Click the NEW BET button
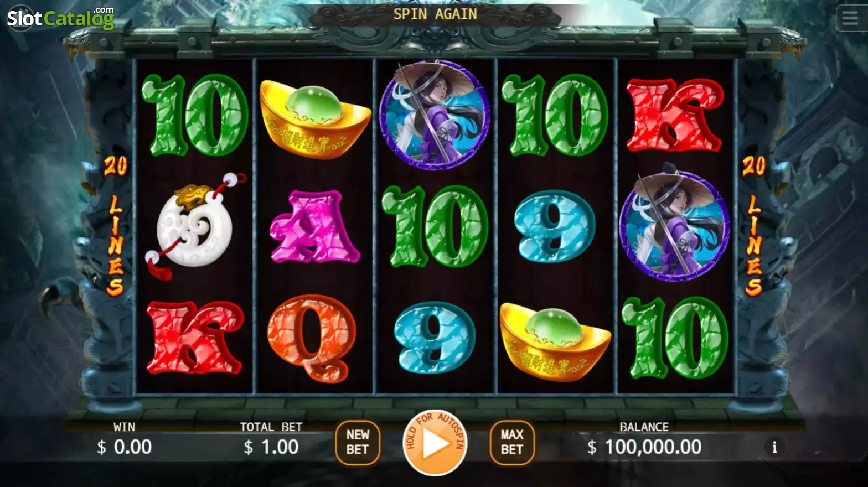The image size is (868, 487). pos(358,442)
